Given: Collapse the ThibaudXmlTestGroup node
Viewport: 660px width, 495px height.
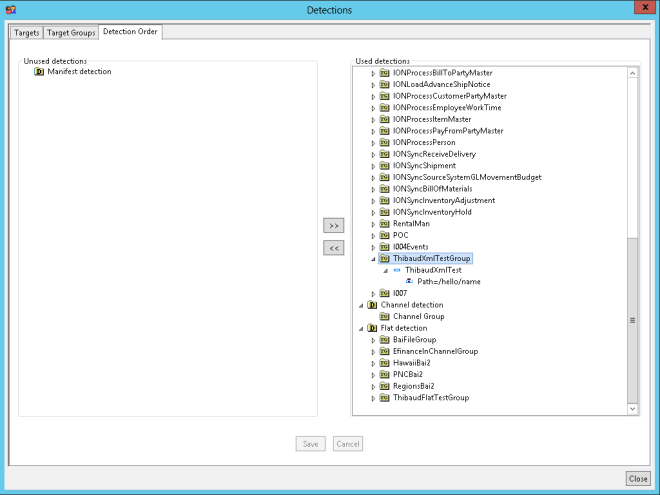Looking at the screenshot, I should tap(374, 258).
